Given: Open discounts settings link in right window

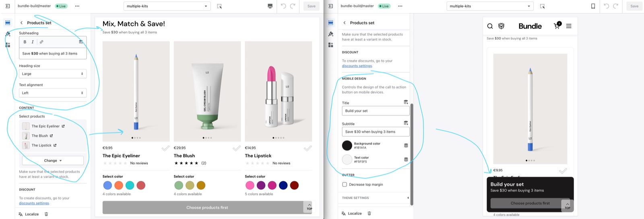Looking at the screenshot, I should point(357,66).
